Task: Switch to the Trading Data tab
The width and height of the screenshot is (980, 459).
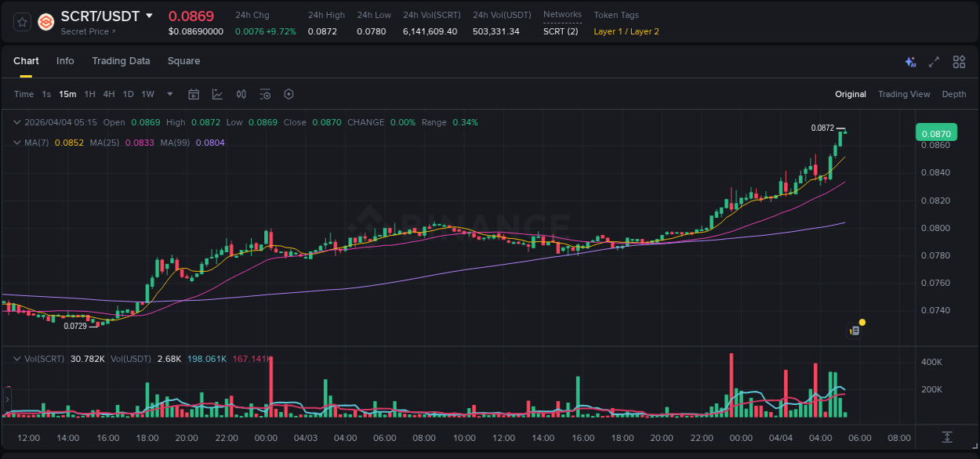Action: coord(121,61)
